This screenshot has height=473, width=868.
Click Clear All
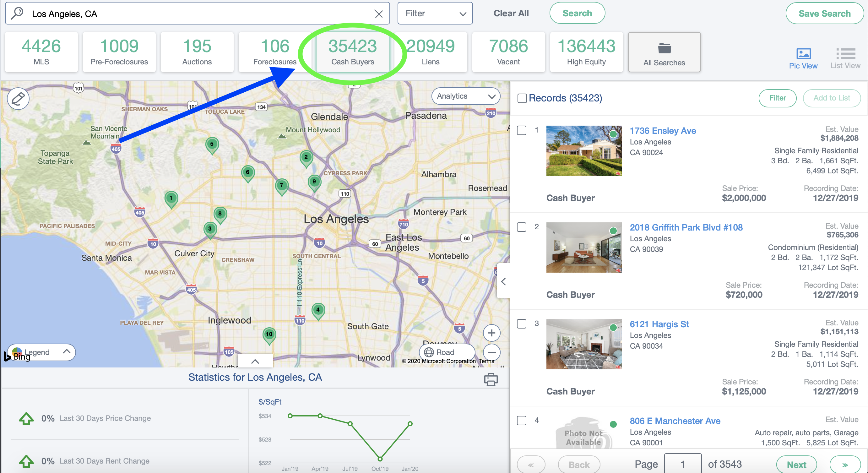pos(511,14)
